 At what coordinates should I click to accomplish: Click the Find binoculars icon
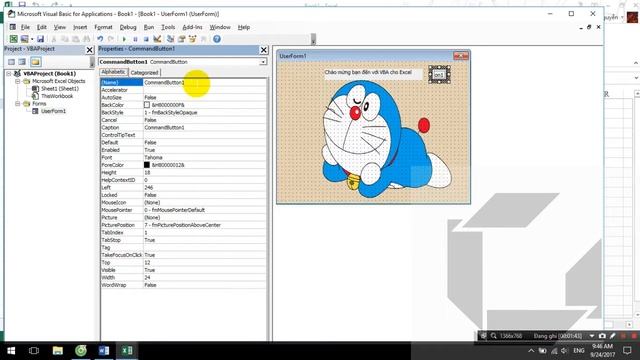click(x=87, y=39)
